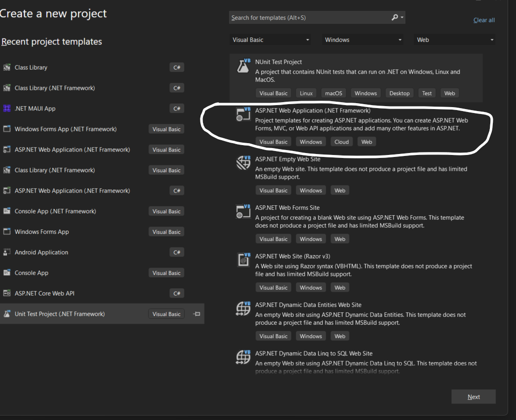Image resolution: width=516 pixels, height=420 pixels.
Task: Select ASP.NET Web Application (.NET Framework) template title
Action: pos(313,111)
